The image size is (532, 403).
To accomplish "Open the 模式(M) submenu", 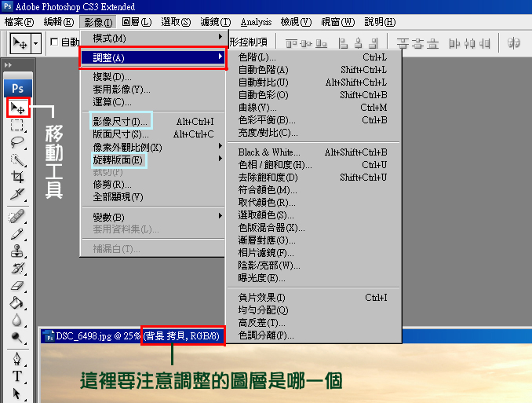I will [153, 38].
